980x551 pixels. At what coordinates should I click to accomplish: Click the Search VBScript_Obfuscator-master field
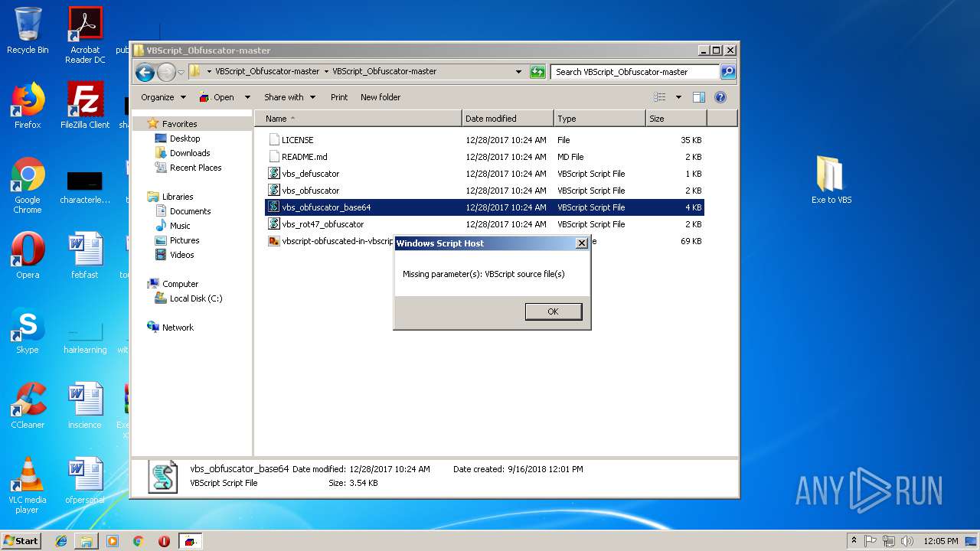(x=635, y=72)
